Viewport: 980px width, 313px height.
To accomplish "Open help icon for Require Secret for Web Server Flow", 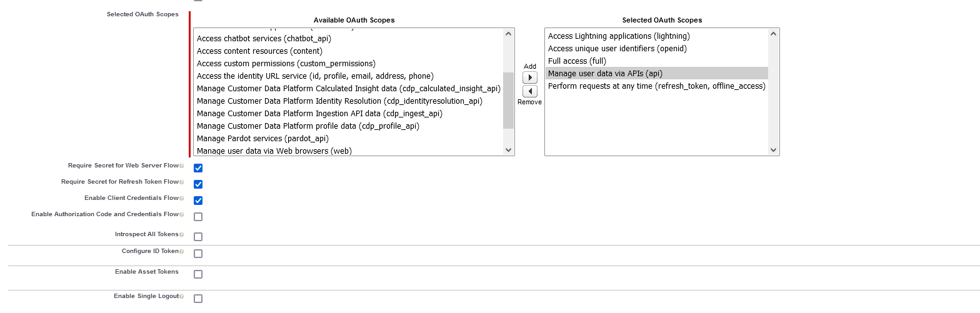I will 182,166.
